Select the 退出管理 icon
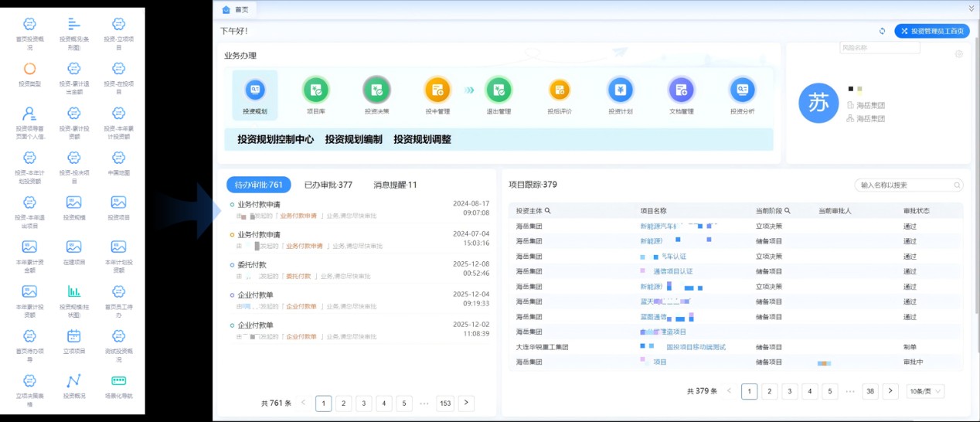This screenshot has width=980, height=422. (499, 91)
